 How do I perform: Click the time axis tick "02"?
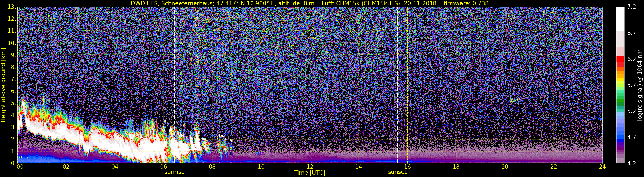66,167
